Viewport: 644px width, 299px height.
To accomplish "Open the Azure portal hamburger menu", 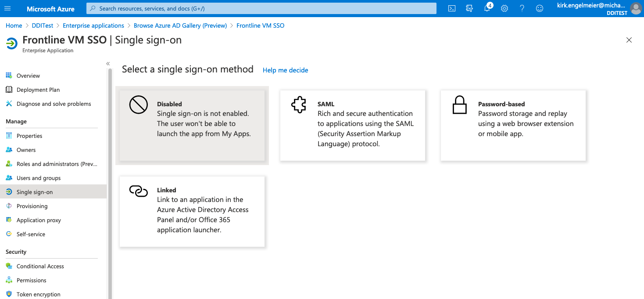I will pyautogui.click(x=7, y=8).
